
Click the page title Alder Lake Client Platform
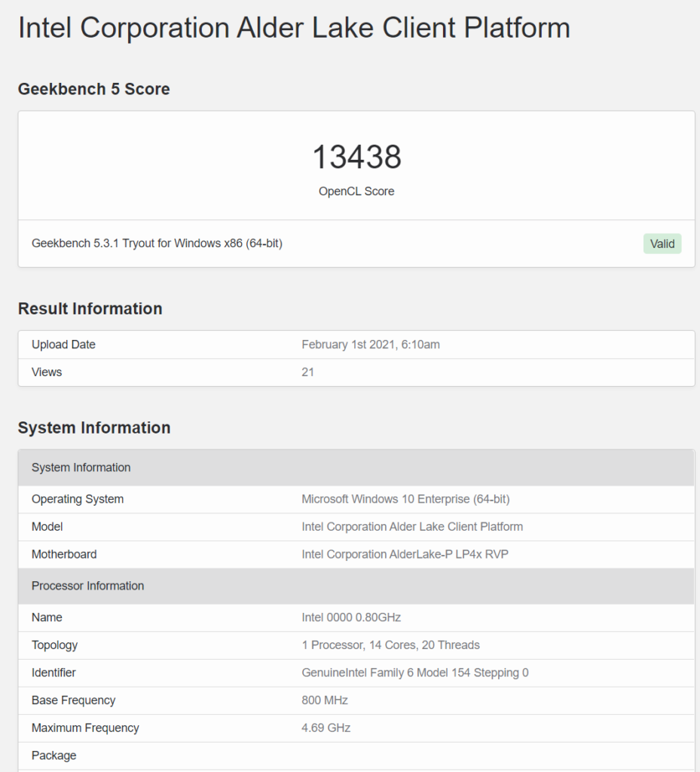pyautogui.click(x=294, y=28)
